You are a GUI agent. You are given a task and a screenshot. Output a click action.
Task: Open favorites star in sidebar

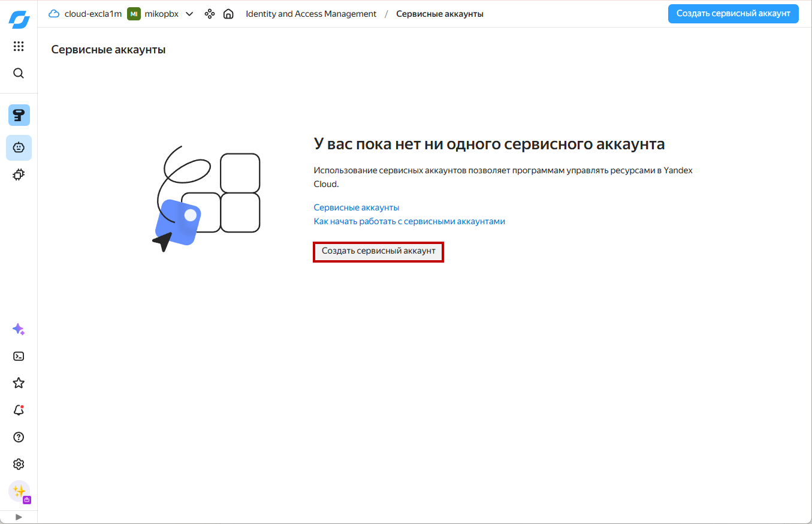click(x=19, y=383)
